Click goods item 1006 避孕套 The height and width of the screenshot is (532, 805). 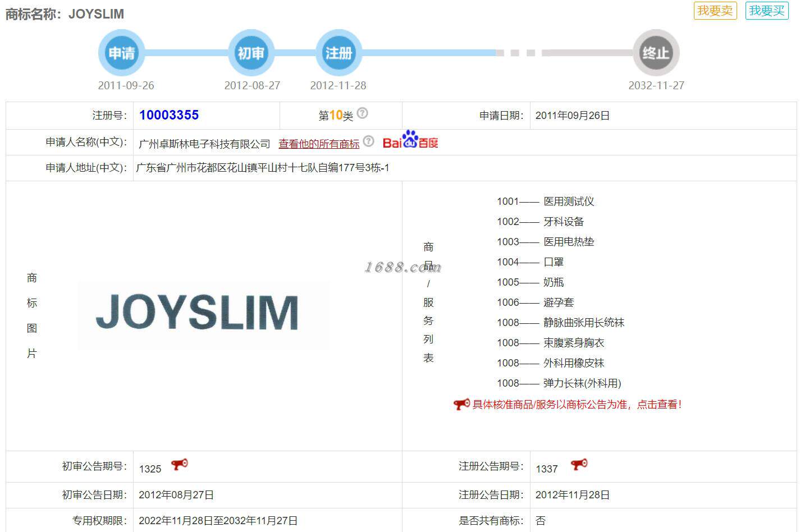pyautogui.click(x=535, y=302)
